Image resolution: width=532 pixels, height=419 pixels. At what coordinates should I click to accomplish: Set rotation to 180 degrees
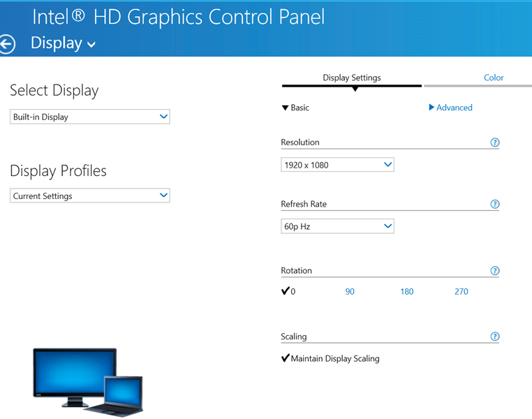(407, 291)
